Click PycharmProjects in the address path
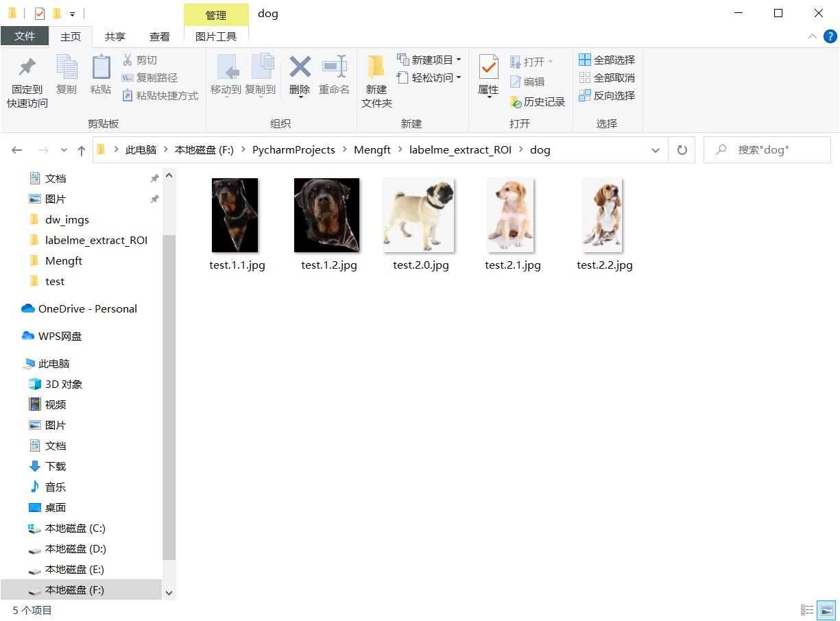Image resolution: width=840 pixels, height=621 pixels. click(293, 150)
